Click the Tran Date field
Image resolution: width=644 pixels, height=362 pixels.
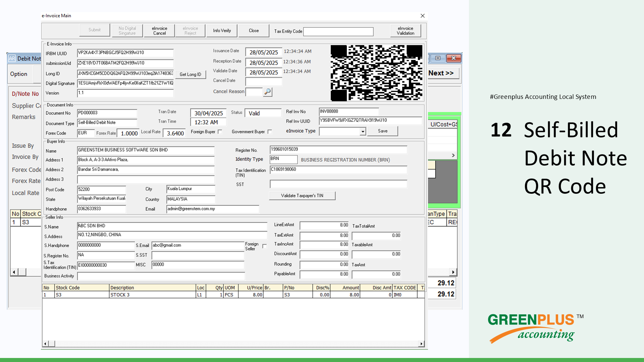(208, 113)
